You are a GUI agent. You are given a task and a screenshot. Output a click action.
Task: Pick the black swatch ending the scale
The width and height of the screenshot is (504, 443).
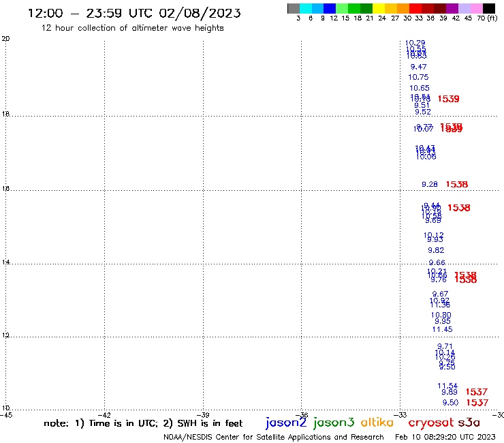[489, 8]
